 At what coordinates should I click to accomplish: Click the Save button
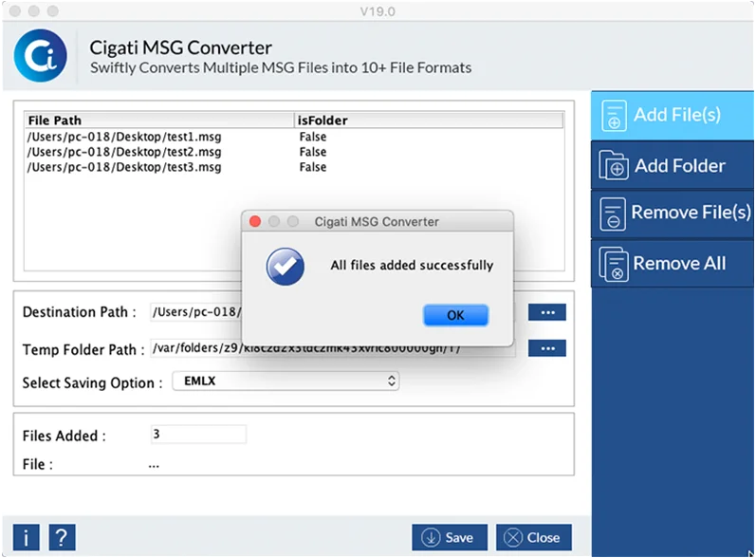450,537
